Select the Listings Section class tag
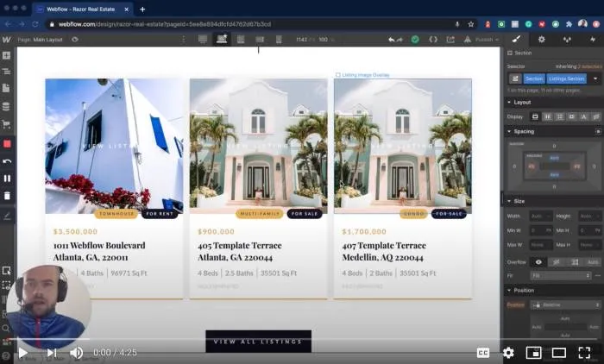This screenshot has width=604, height=364. [x=566, y=78]
